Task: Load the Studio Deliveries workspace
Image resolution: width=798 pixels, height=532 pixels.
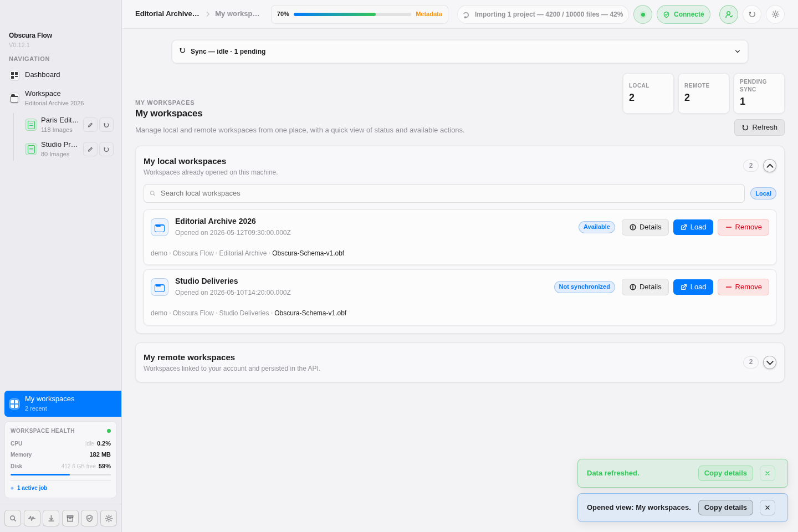Action: click(x=693, y=287)
